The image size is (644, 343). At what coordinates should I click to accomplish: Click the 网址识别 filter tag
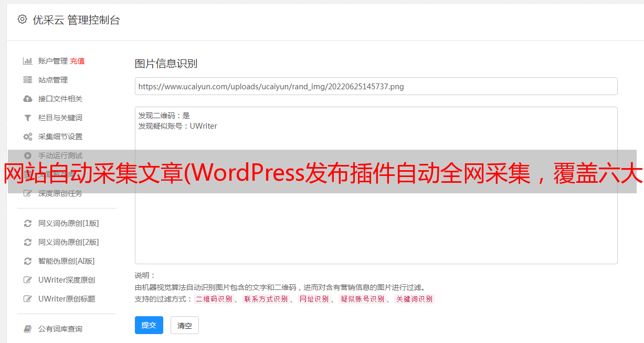point(314,299)
